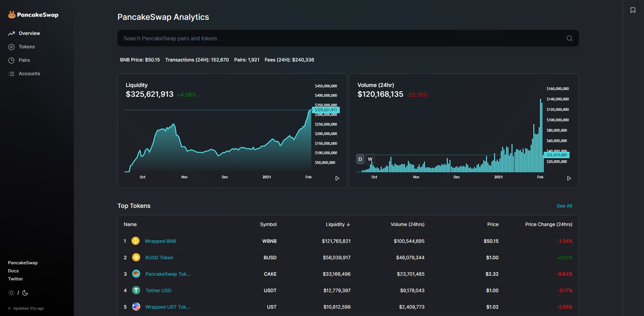Click Transactions (24H): 152,670 stat
The image size is (644, 316).
197,60
